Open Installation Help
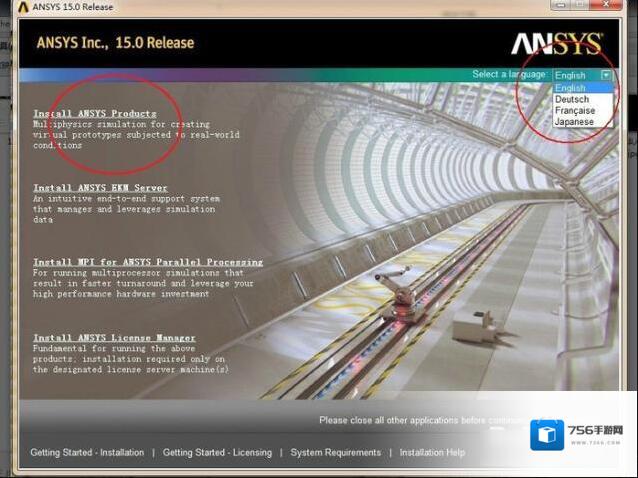Screen dimensions: 638x478 coord(432,452)
